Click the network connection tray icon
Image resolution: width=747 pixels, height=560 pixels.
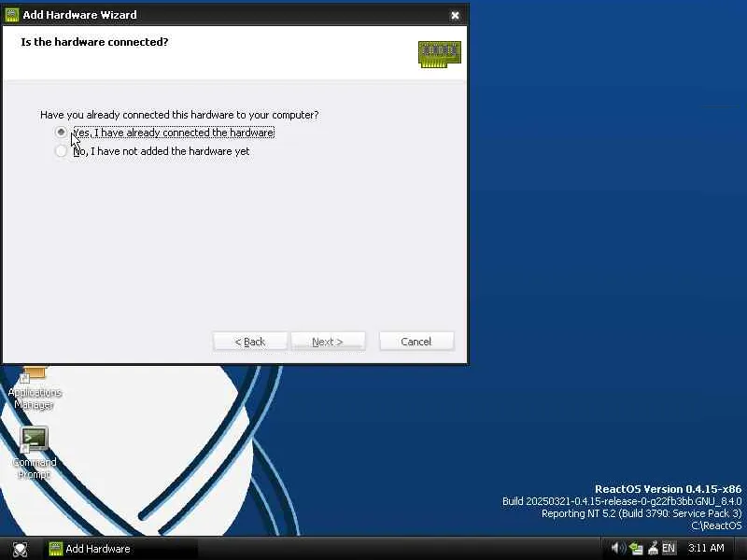click(636, 549)
